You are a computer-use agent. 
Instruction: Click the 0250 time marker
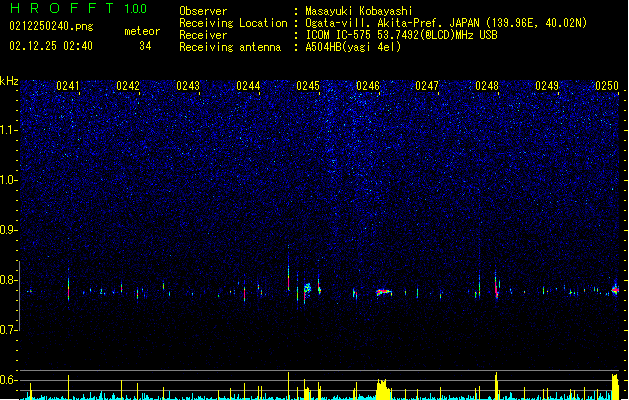coord(607,86)
